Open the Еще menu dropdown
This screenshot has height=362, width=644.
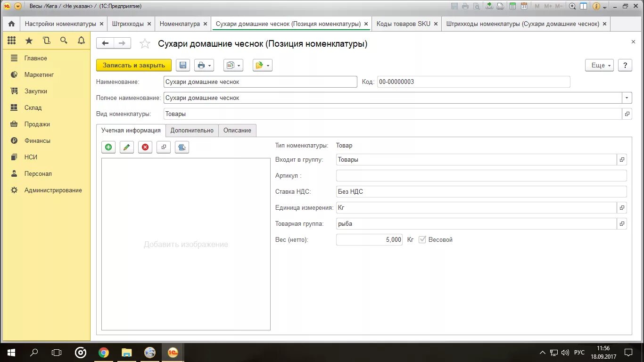pos(600,65)
